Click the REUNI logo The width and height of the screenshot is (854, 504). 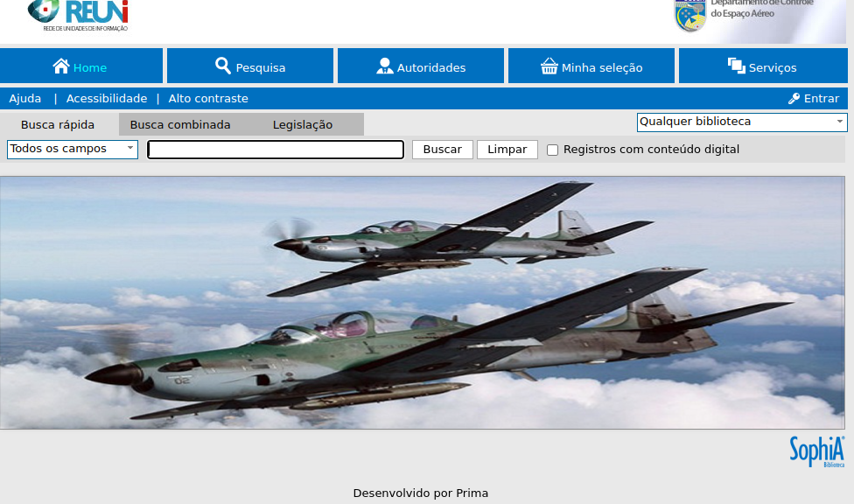(78, 16)
